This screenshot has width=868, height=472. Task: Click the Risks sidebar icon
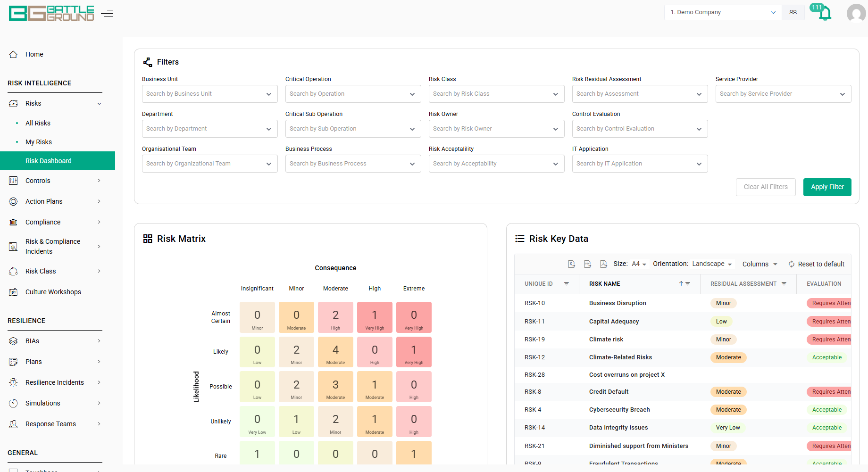pos(13,103)
